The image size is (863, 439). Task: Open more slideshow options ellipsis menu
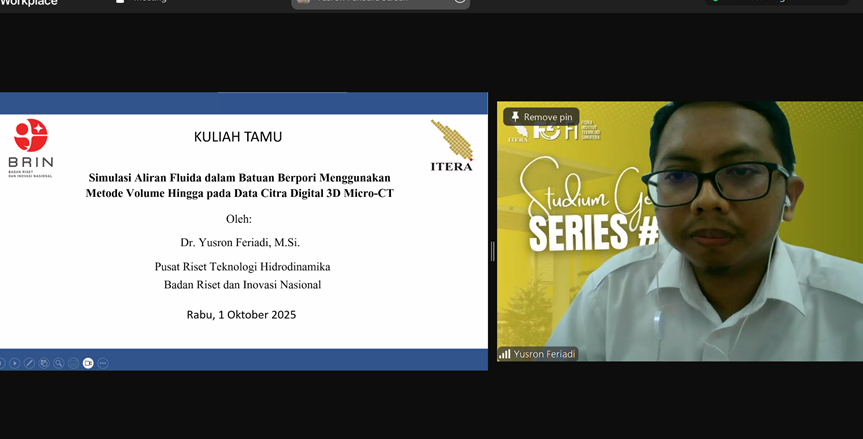[x=102, y=363]
